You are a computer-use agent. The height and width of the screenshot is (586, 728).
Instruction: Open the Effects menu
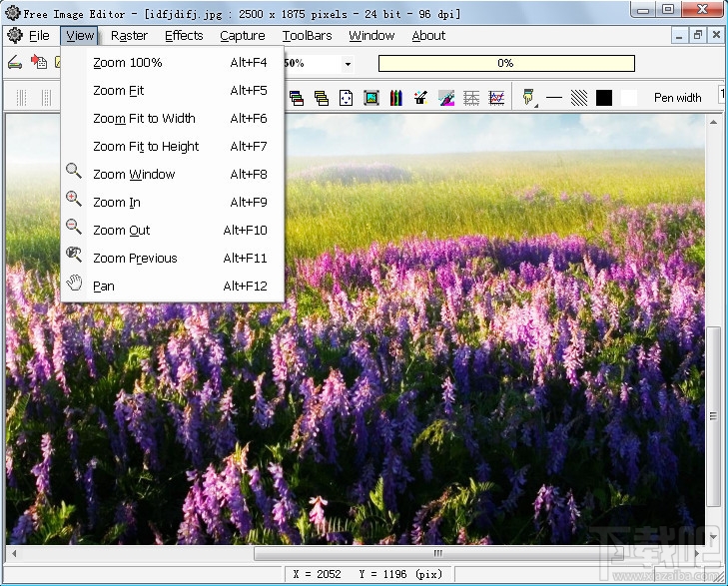pyautogui.click(x=184, y=36)
